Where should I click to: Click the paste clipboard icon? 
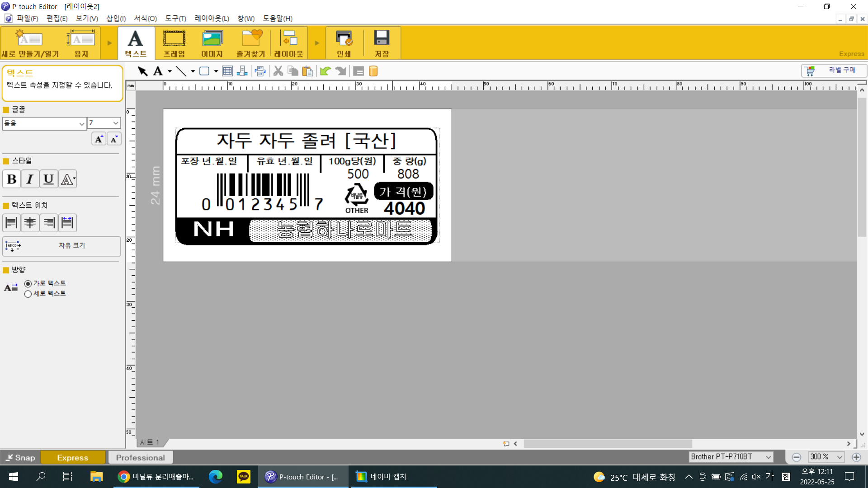tap(307, 71)
